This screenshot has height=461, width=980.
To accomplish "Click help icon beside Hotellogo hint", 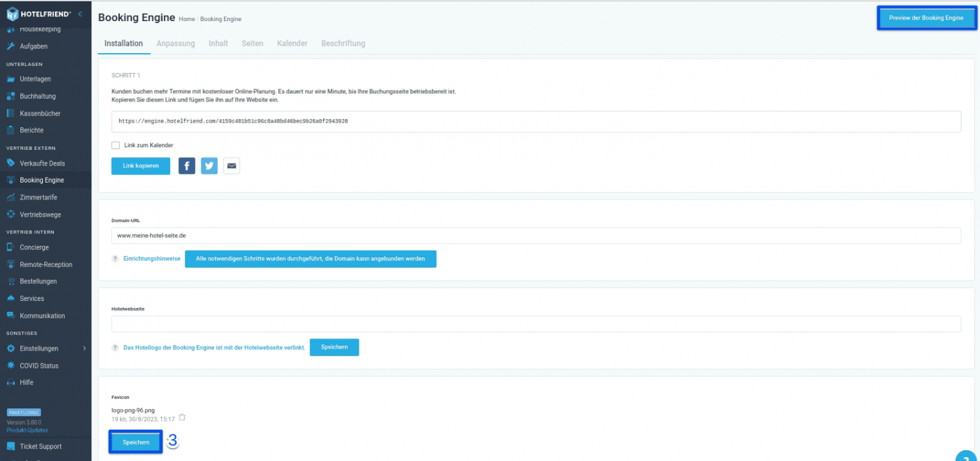I will [x=115, y=347].
